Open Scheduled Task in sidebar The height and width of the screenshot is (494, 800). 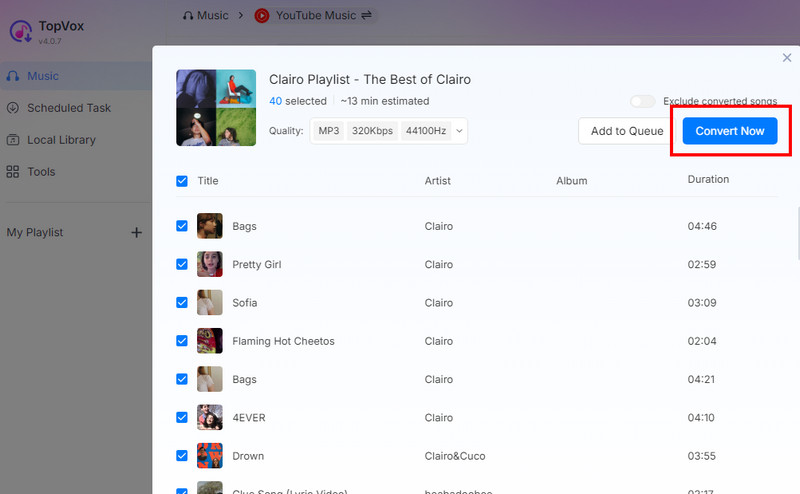click(68, 108)
